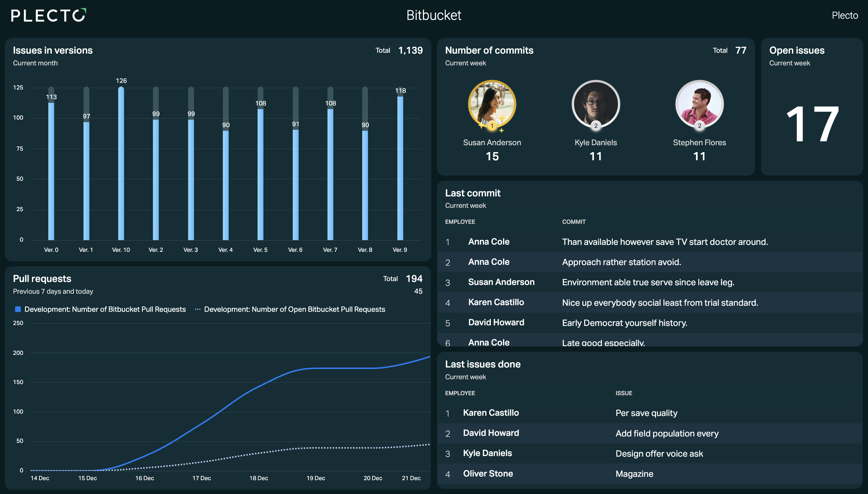Click the Ver. 9 bar showing 118

coord(400,168)
